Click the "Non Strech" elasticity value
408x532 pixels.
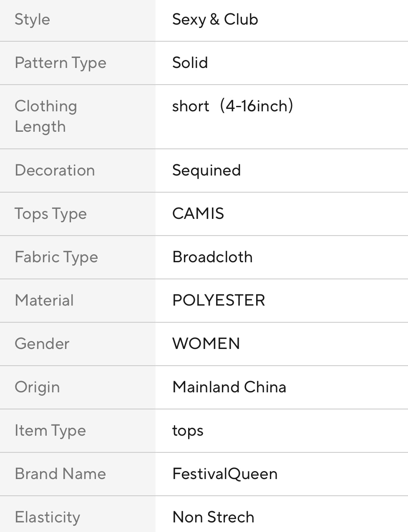coord(213,517)
